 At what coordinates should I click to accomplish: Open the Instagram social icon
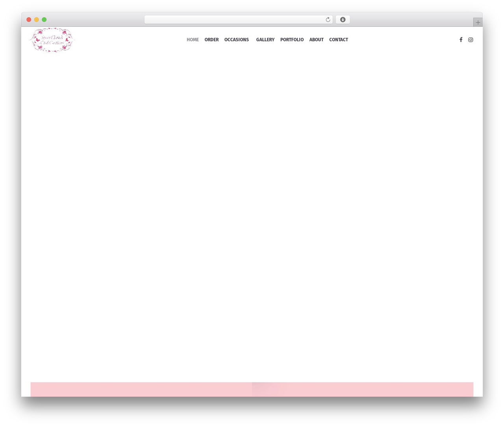pos(471,40)
